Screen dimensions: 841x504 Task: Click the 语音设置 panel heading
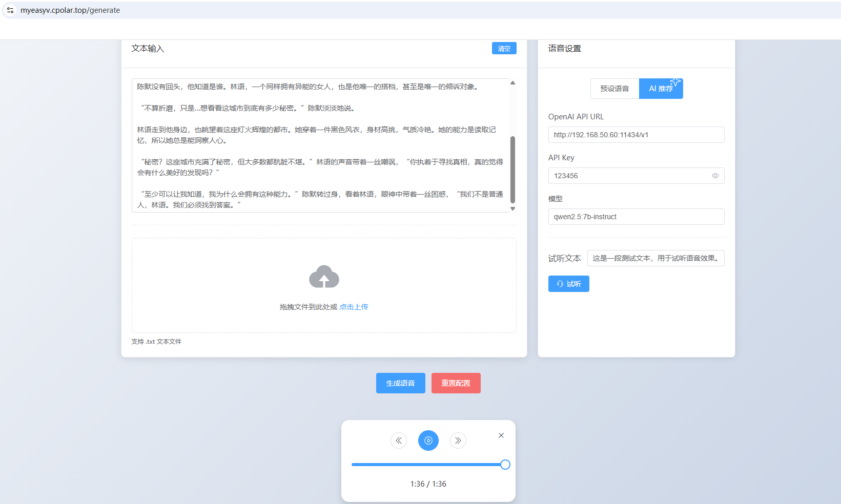coord(565,49)
